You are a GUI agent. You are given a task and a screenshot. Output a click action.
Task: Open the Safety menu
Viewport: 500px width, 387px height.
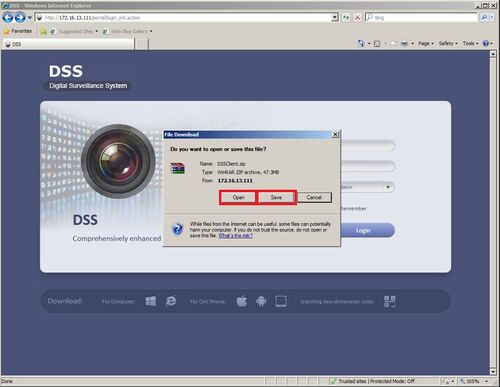coord(448,43)
